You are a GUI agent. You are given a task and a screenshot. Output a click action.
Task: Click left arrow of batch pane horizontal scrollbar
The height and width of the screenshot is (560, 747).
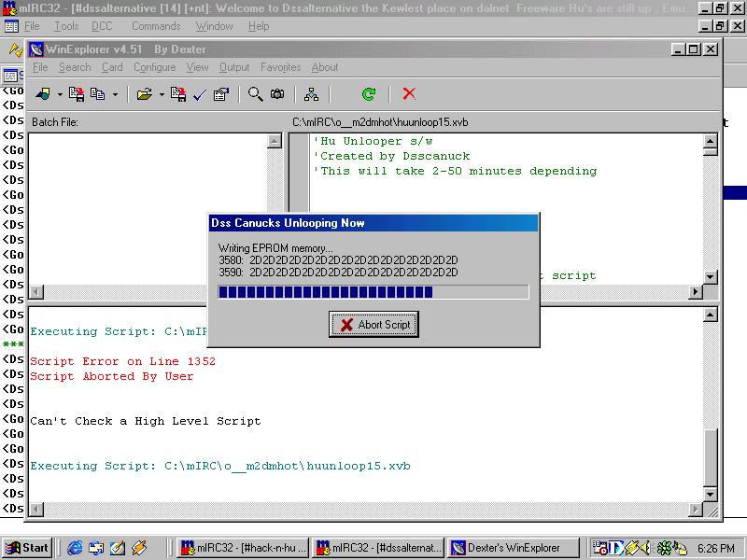[36, 291]
